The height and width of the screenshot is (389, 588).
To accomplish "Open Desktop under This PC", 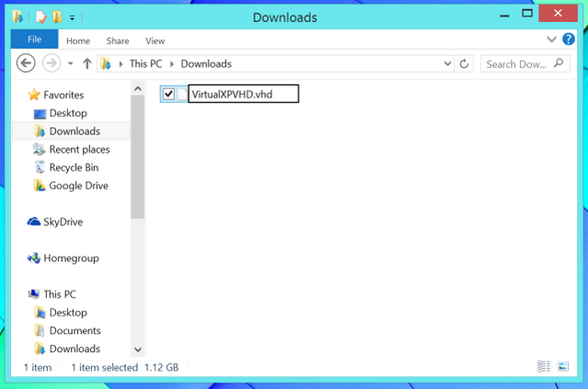I will (x=68, y=313).
